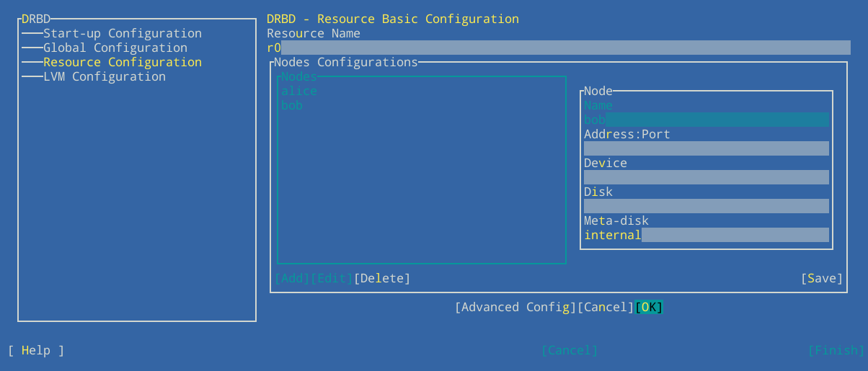
Task: Open LVM Configuration section
Action: [104, 76]
